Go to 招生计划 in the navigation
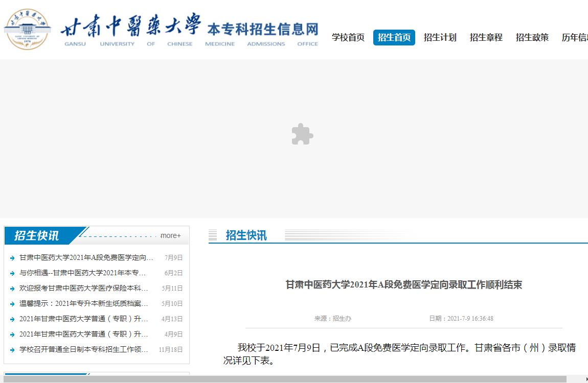 [x=440, y=37]
